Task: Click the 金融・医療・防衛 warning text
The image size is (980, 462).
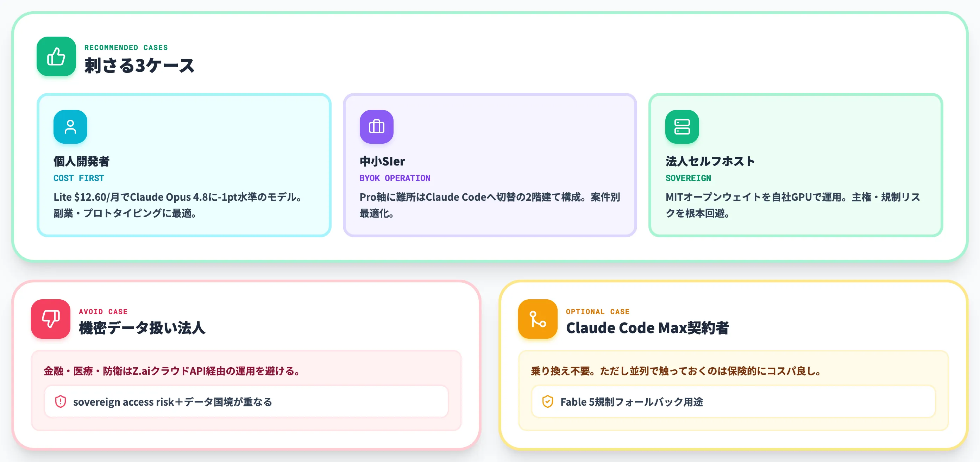Action: 174,371
